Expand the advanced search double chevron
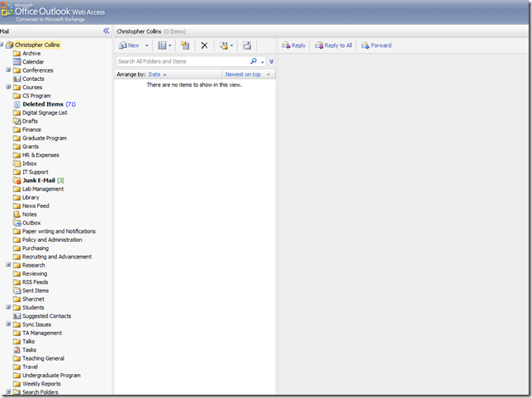Viewport: 532px width, 398px height. [x=272, y=61]
